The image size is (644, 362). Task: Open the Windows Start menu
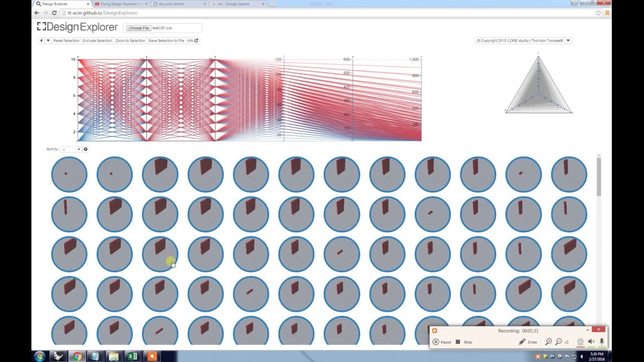tap(39, 356)
